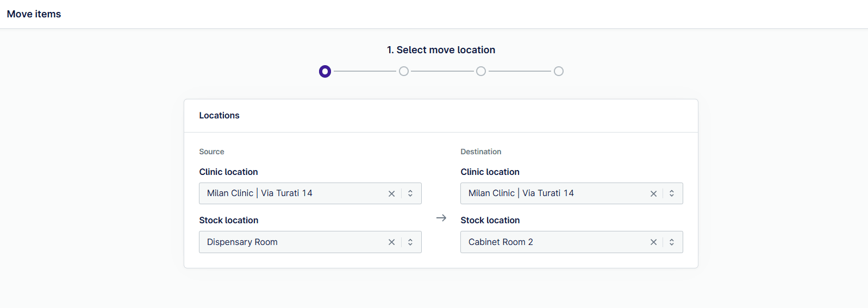Click the Dispensary Room stock field
The image size is (868, 308).
[242, 242]
